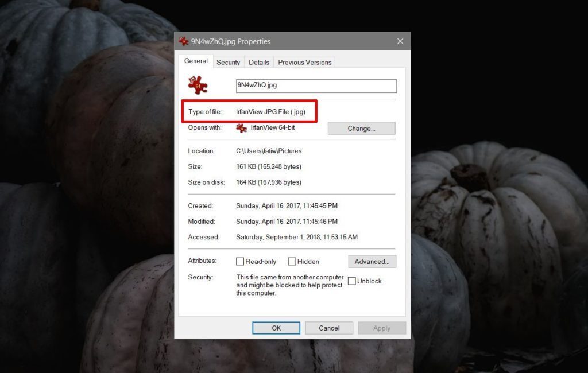Click the red IrfanView file icon beside the filename
The image size is (588, 373).
pos(198,85)
